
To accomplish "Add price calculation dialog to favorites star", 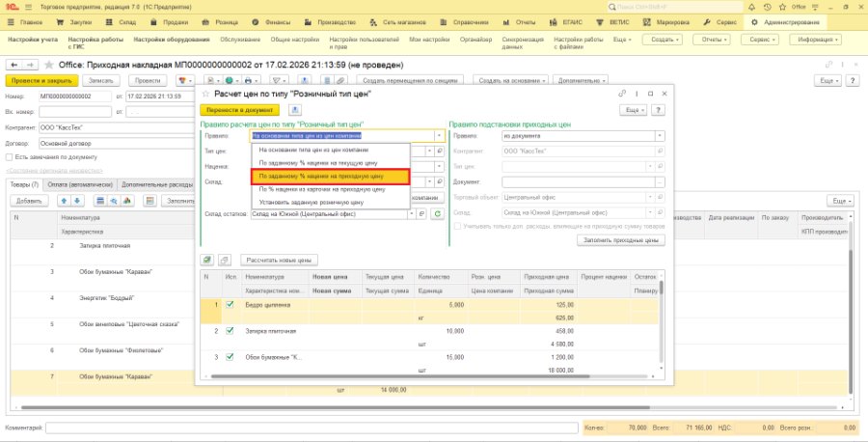I will pyautogui.click(x=206, y=95).
